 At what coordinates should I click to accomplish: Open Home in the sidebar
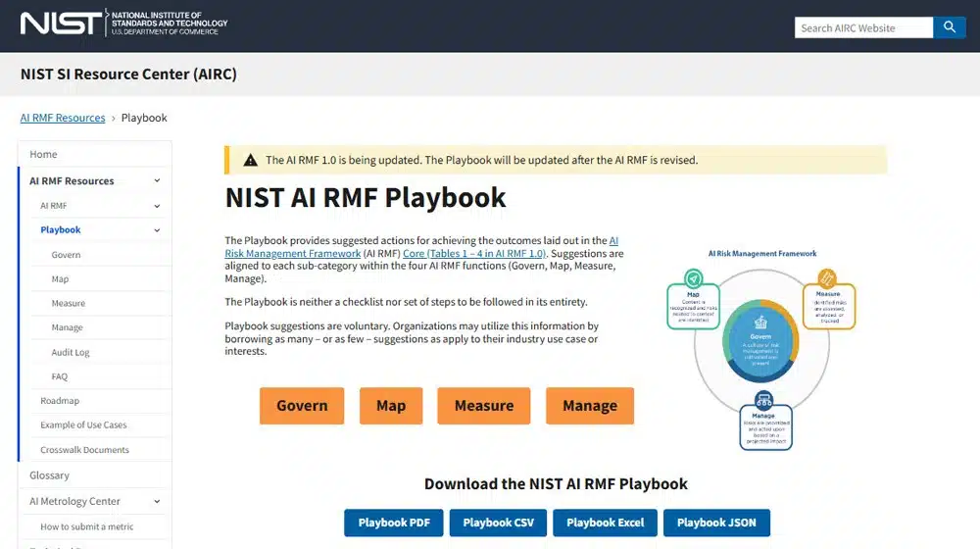tap(43, 154)
